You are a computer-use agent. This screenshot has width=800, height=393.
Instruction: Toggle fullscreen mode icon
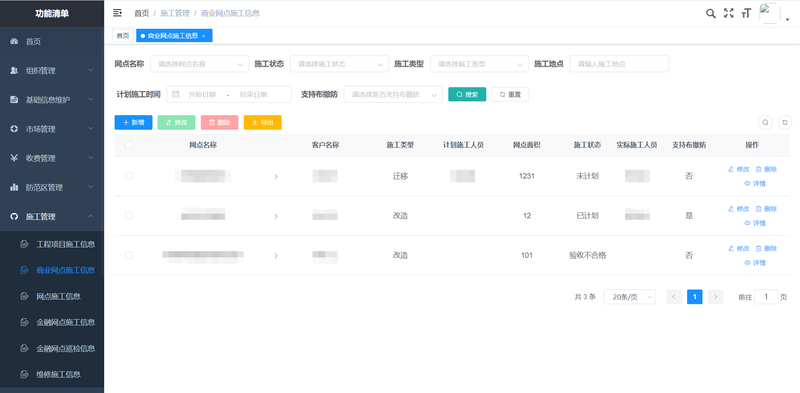tap(729, 14)
